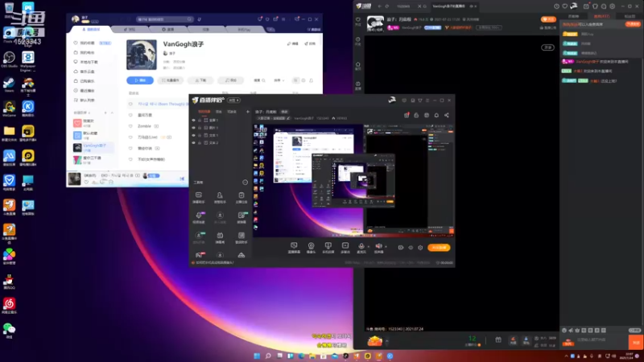644x362 pixels.
Task: Collapse the toolbox with circled minus icon
Action: (x=246, y=183)
